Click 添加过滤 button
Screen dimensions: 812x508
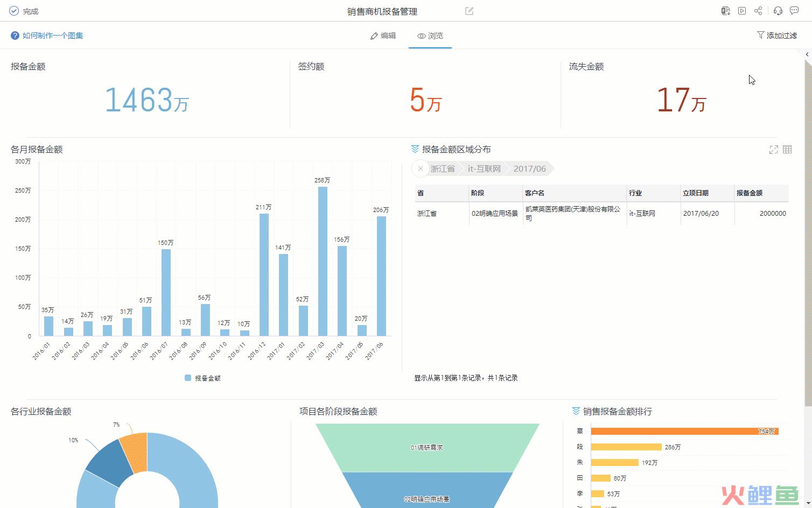point(777,36)
